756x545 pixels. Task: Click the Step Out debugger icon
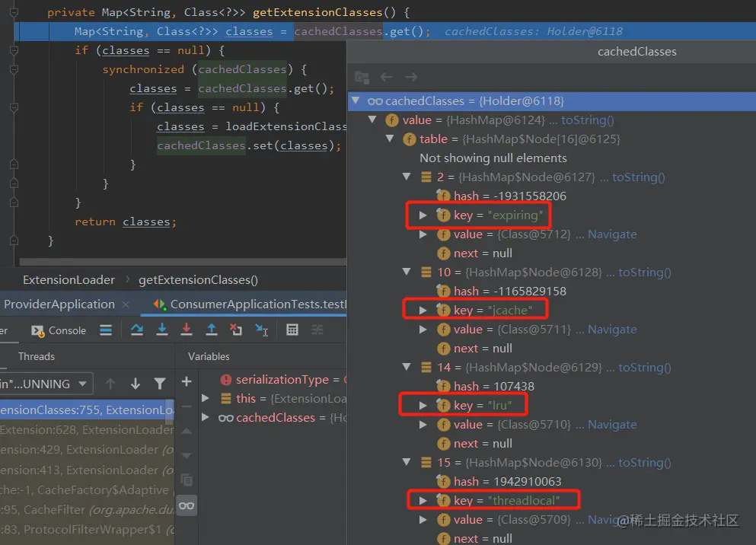211,330
